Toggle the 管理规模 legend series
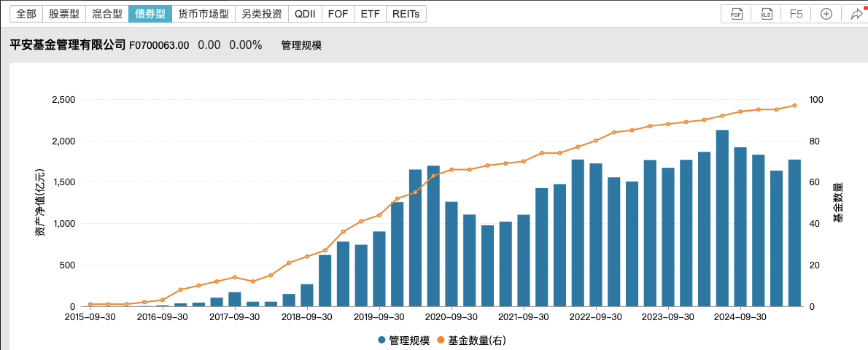The width and height of the screenshot is (868, 350). 403,340
